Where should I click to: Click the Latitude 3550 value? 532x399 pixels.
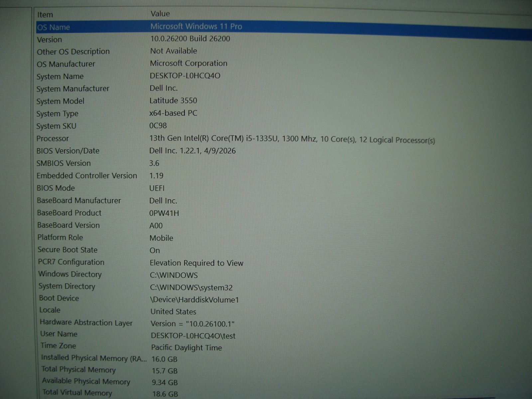point(173,100)
